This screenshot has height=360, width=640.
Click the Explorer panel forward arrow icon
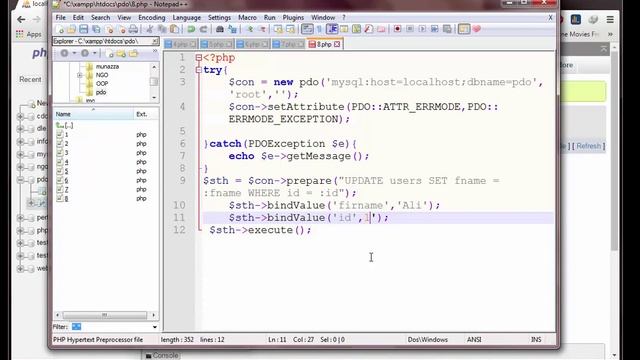point(85,53)
